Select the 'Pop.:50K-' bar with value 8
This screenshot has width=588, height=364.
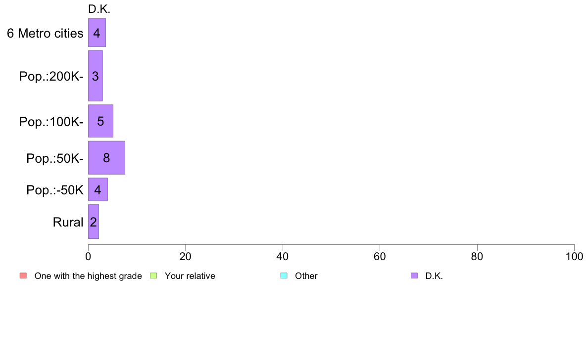(106, 158)
